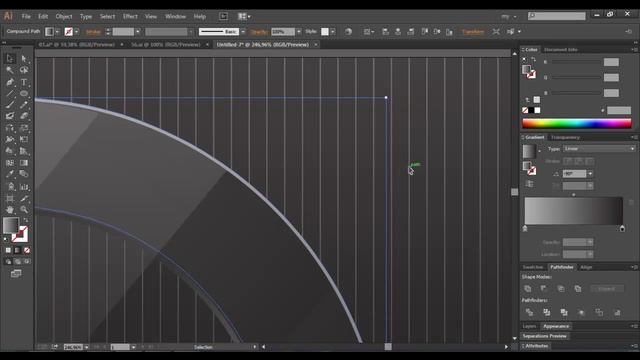This screenshot has width=640, height=360.
Task: Activate the Pencil tool
Action: pos(24,105)
